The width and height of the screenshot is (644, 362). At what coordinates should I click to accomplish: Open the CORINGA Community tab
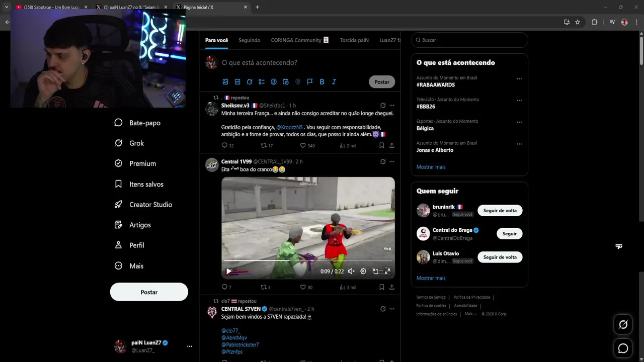pos(300,40)
